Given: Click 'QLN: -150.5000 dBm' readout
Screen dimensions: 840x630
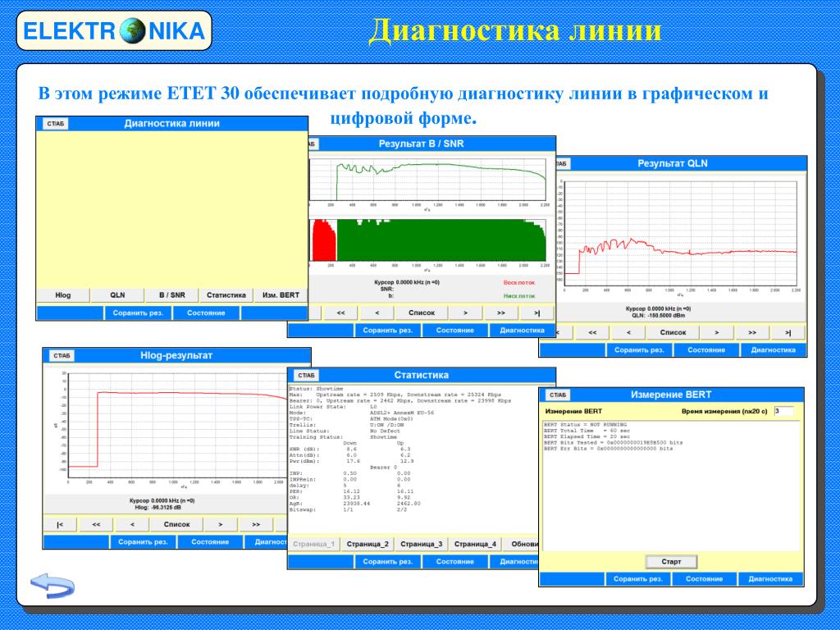Looking at the screenshot, I should (659, 316).
